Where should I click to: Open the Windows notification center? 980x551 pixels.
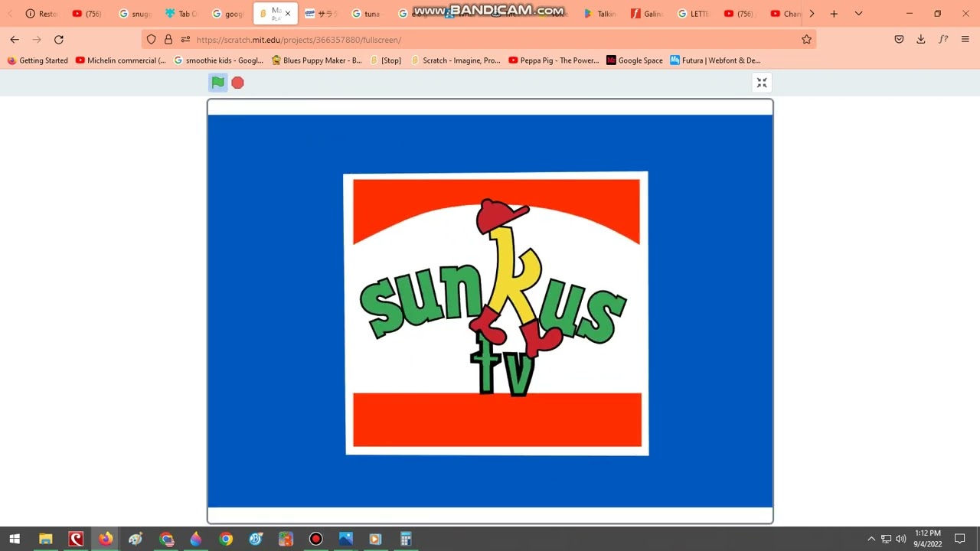(x=960, y=539)
